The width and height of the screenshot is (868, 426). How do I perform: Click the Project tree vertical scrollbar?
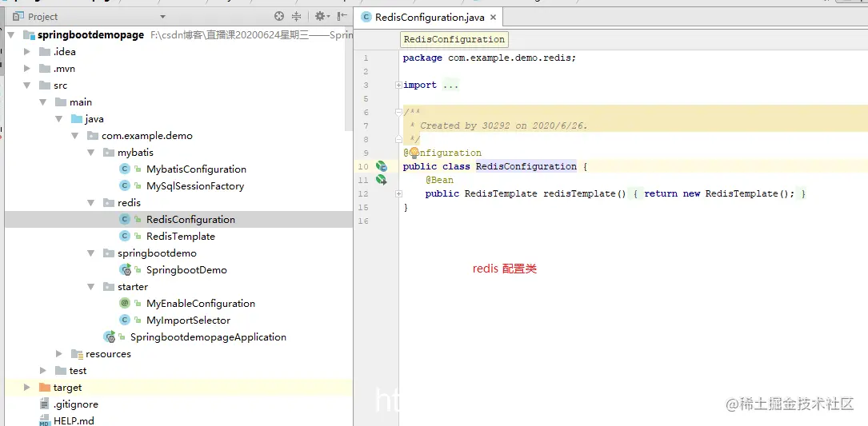click(349, 78)
